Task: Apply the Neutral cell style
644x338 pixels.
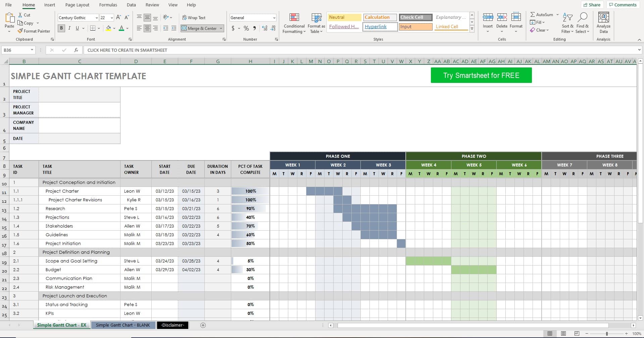Action: pyautogui.click(x=344, y=17)
